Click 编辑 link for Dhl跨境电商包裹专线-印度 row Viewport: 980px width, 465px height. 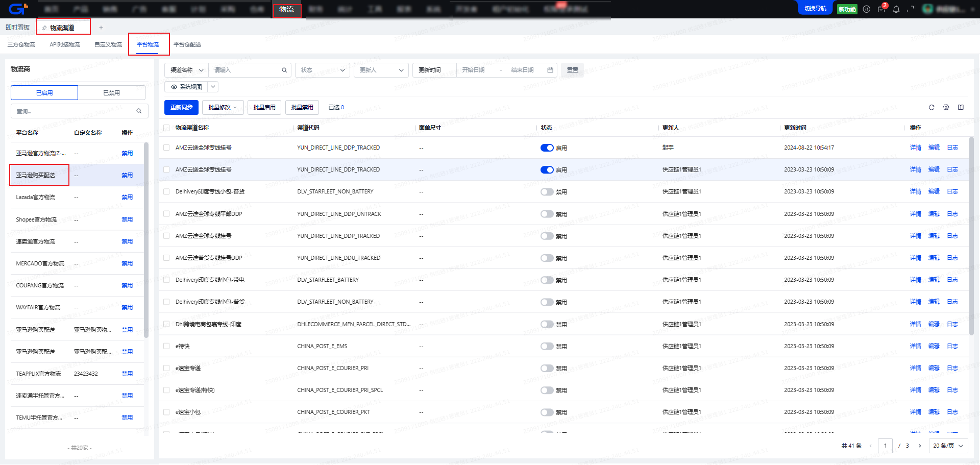coord(934,324)
